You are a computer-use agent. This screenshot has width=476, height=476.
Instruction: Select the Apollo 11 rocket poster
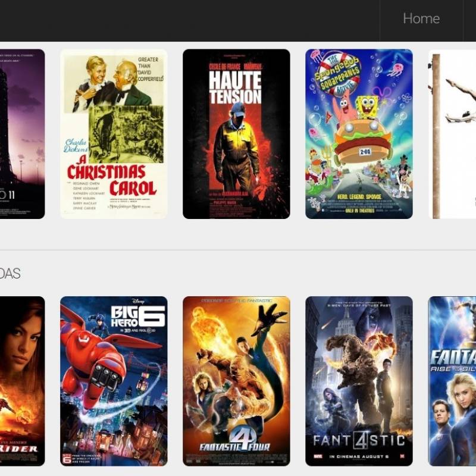pos(22,134)
